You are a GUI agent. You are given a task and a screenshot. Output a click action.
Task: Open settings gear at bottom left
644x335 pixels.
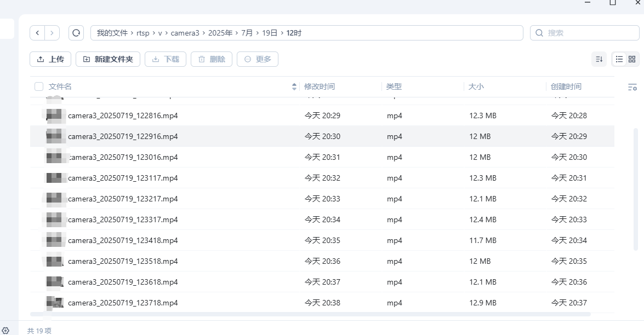point(5,331)
